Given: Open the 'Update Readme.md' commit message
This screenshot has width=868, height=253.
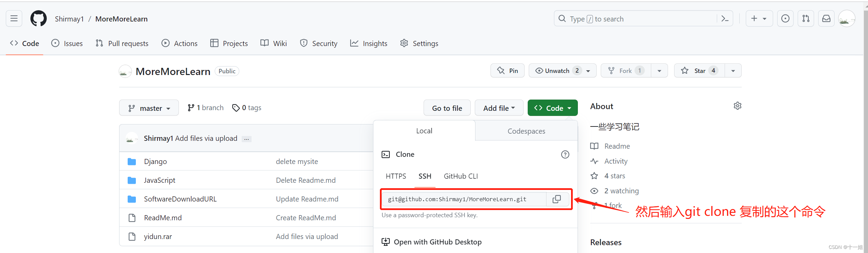Looking at the screenshot, I should point(307,199).
